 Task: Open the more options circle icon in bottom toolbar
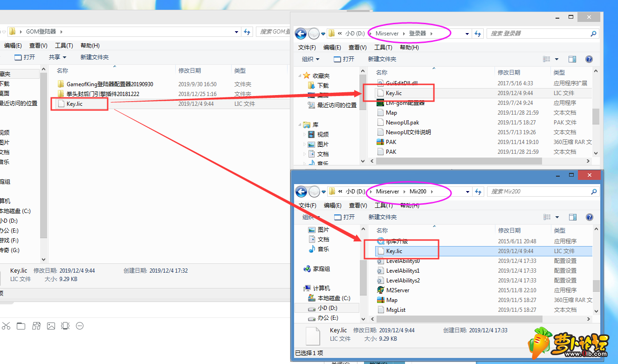click(80, 326)
